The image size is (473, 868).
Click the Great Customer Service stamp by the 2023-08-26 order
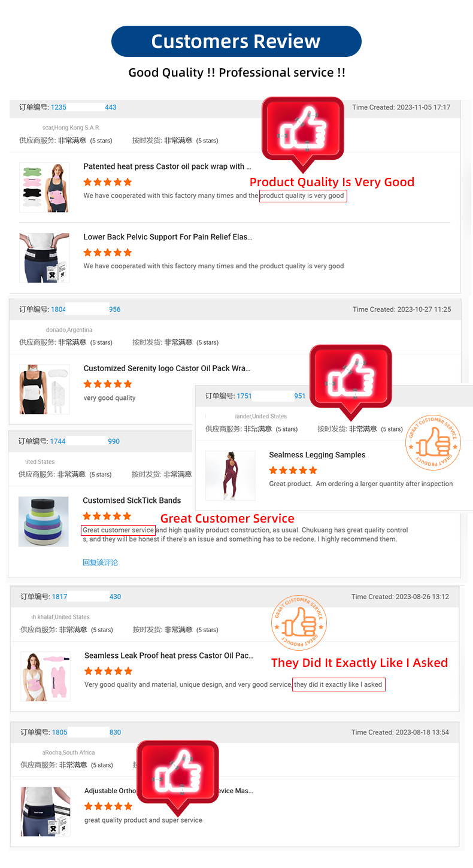pos(299,623)
